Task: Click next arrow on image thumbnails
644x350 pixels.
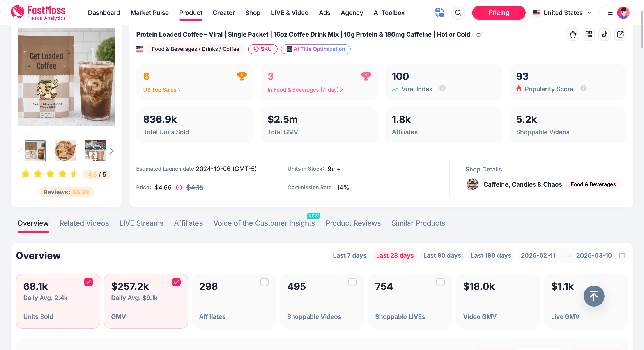Action: coord(112,151)
